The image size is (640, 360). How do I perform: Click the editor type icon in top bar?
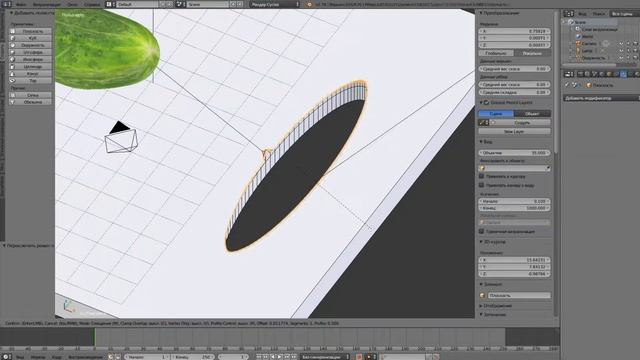coord(7,4)
